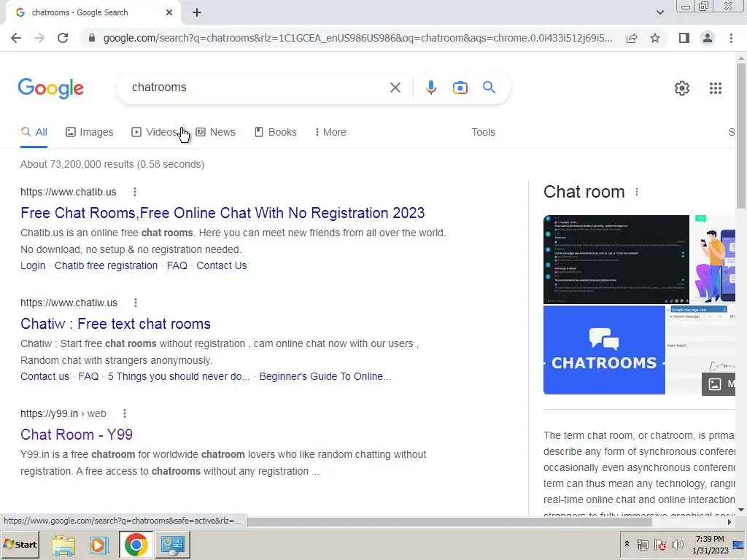The width and height of the screenshot is (747, 560).
Task: Open options for chatiw.us result
Action: [x=135, y=303]
